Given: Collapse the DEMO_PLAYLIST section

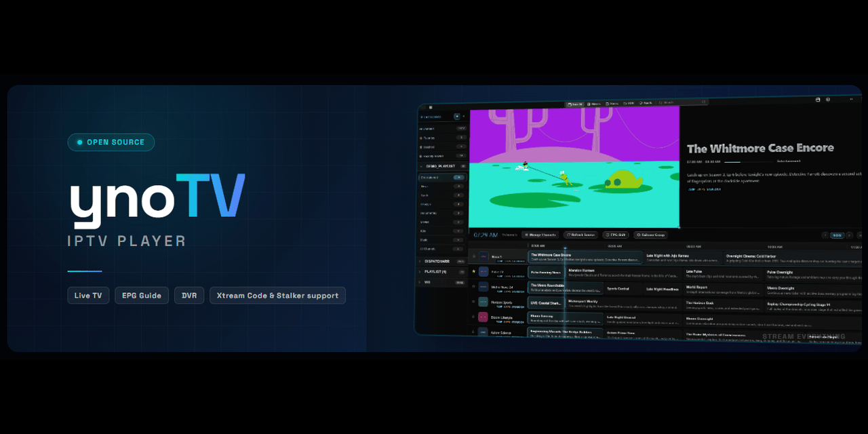Looking at the screenshot, I should click(x=442, y=166).
